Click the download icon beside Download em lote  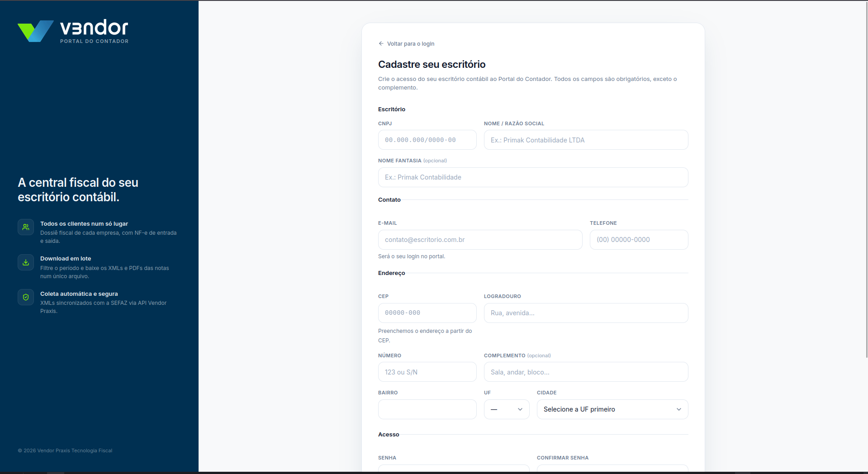tap(26, 262)
